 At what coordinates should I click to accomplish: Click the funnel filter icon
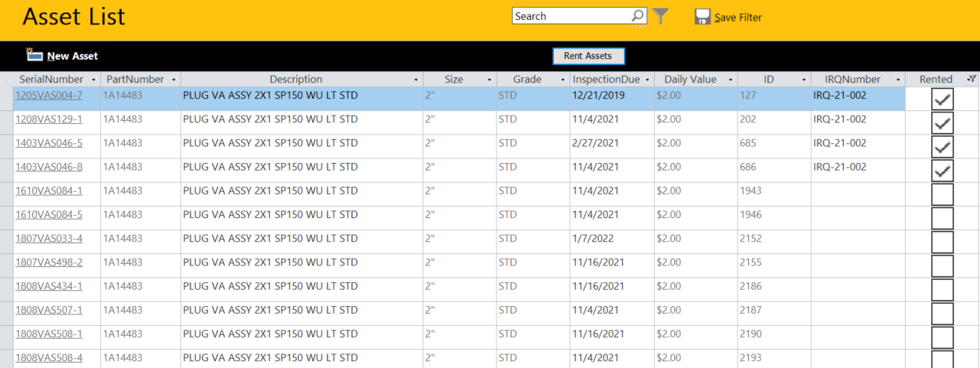661,16
